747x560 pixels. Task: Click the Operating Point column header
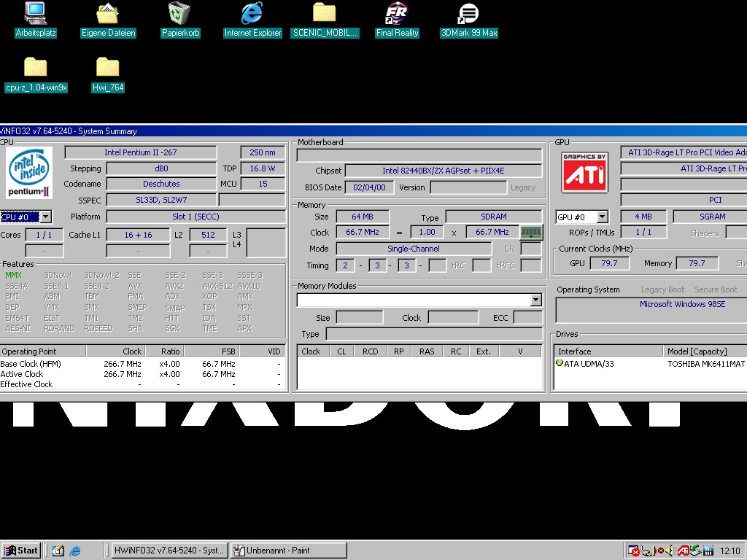43,351
